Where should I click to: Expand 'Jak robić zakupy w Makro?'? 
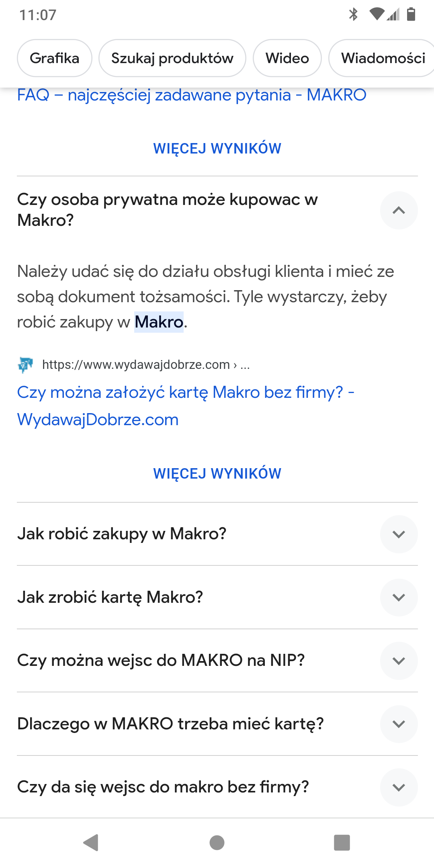399,534
